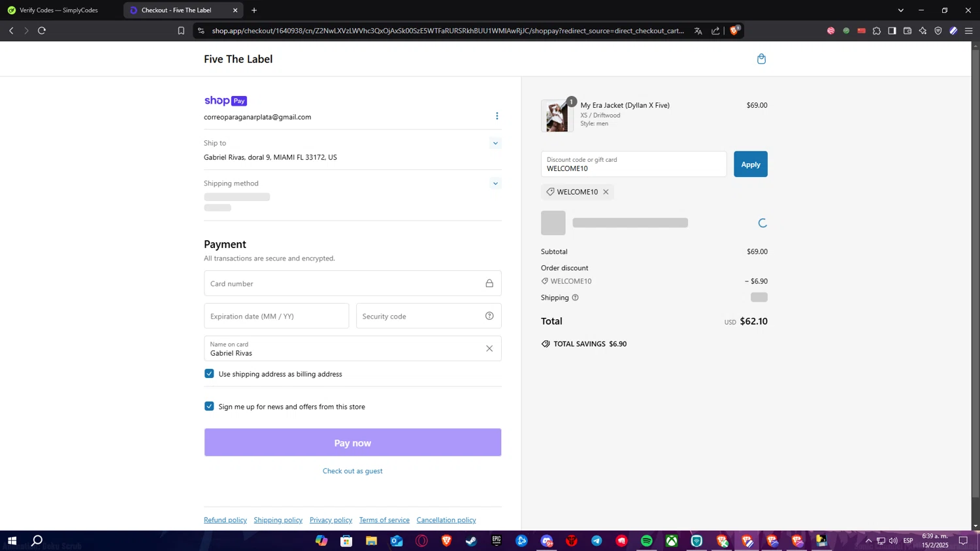Open the notification center
This screenshot has width=980, height=551.
pyautogui.click(x=963, y=541)
